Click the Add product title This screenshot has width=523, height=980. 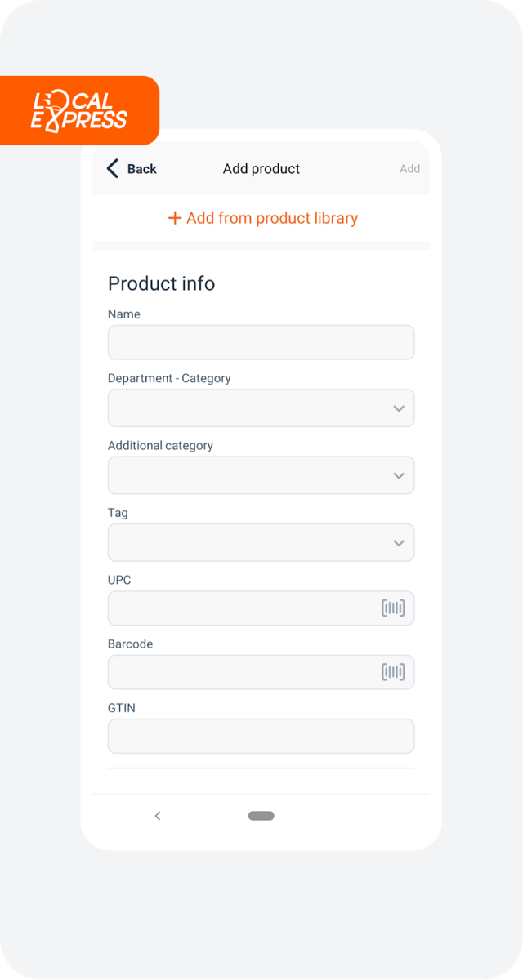[x=261, y=169]
